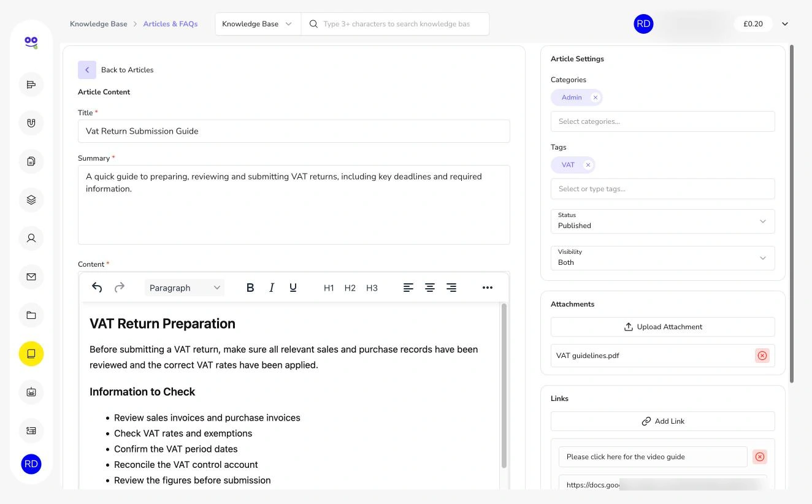Click the RD avatar at sidebar bottom
The width and height of the screenshot is (812, 504).
coord(31,464)
